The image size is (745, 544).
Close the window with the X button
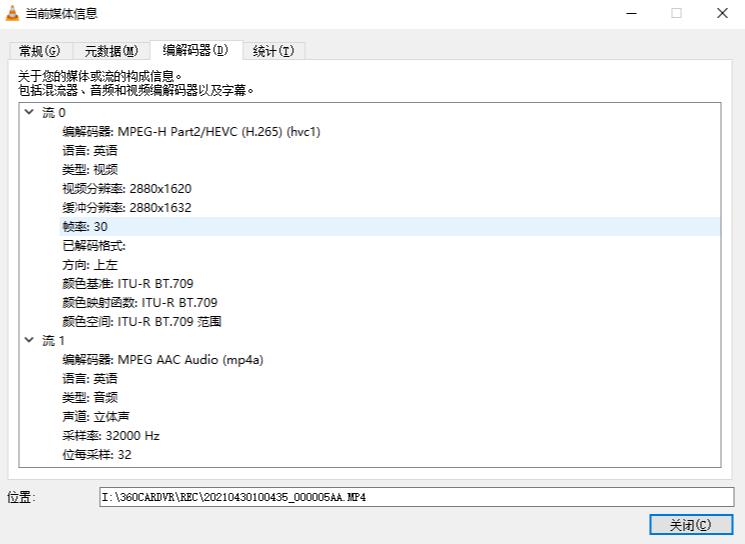tap(722, 13)
